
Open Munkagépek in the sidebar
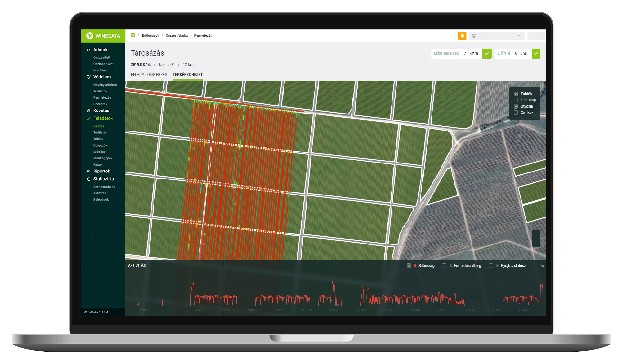[103, 158]
